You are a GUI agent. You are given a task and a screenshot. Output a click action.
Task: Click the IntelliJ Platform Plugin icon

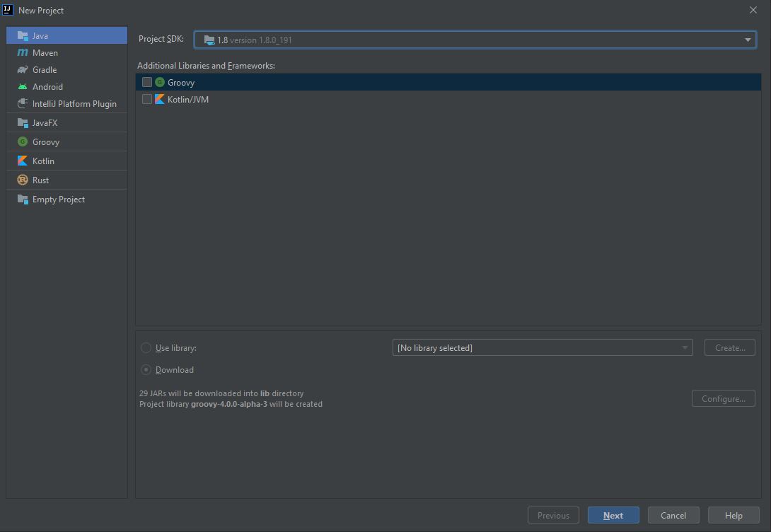tap(23, 104)
